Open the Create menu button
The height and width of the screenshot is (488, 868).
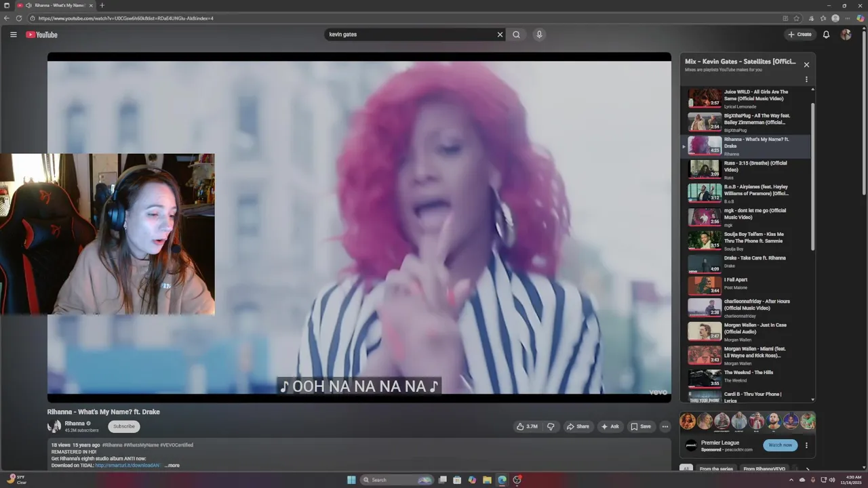(800, 35)
